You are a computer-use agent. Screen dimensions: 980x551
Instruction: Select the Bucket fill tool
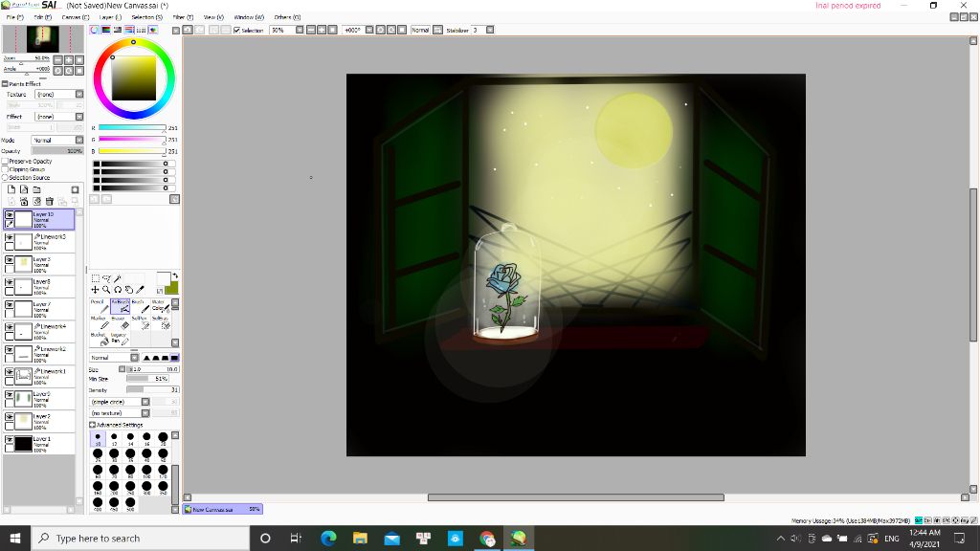click(99, 338)
